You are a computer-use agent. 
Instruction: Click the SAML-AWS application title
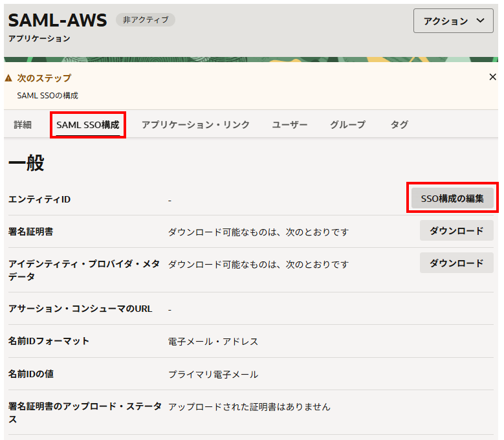[58, 21]
